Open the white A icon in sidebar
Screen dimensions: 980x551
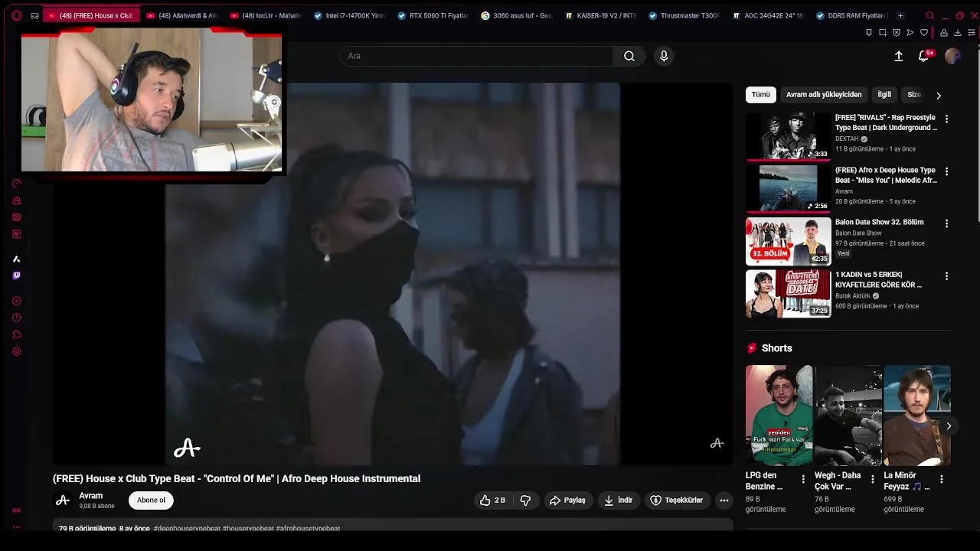click(16, 259)
